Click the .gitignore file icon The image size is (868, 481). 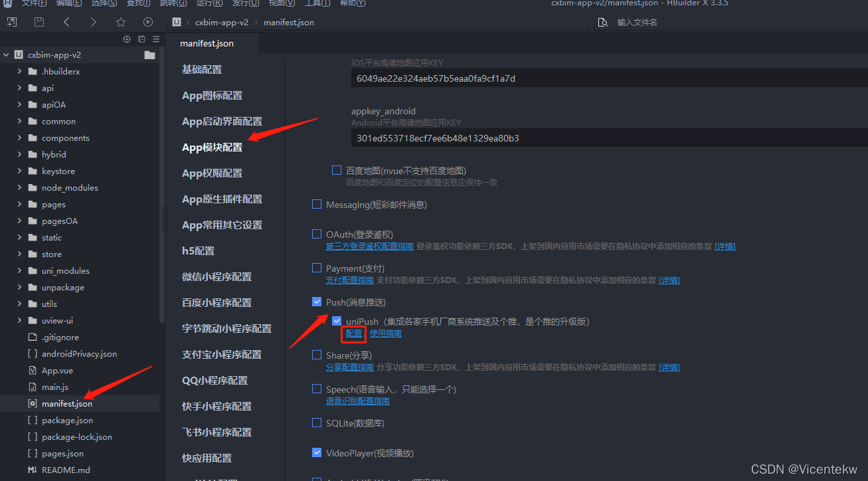[33, 337]
